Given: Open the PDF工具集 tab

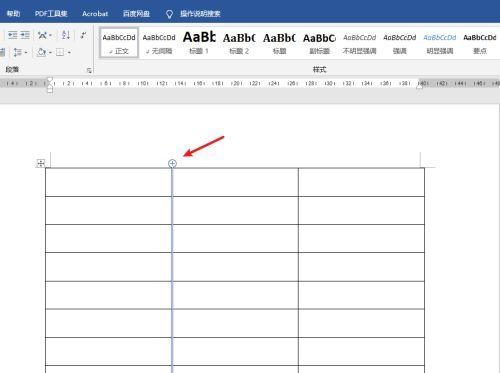Looking at the screenshot, I should (x=51, y=14).
